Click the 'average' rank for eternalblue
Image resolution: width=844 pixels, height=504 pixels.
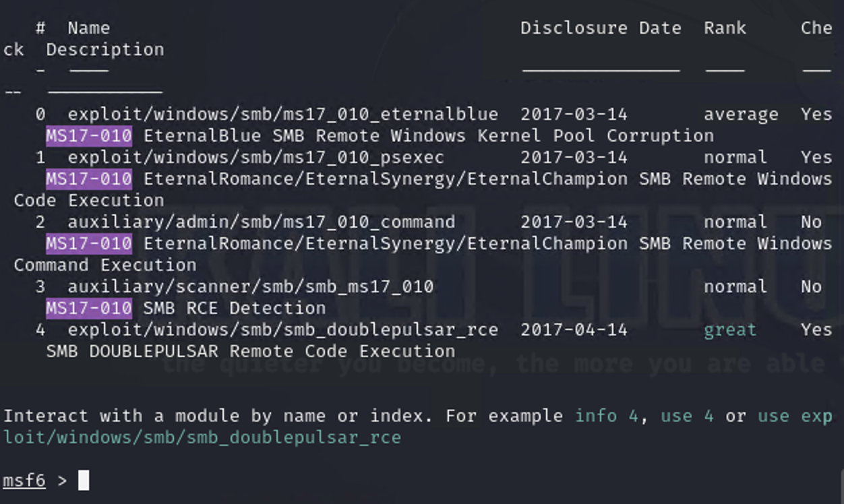coord(741,115)
